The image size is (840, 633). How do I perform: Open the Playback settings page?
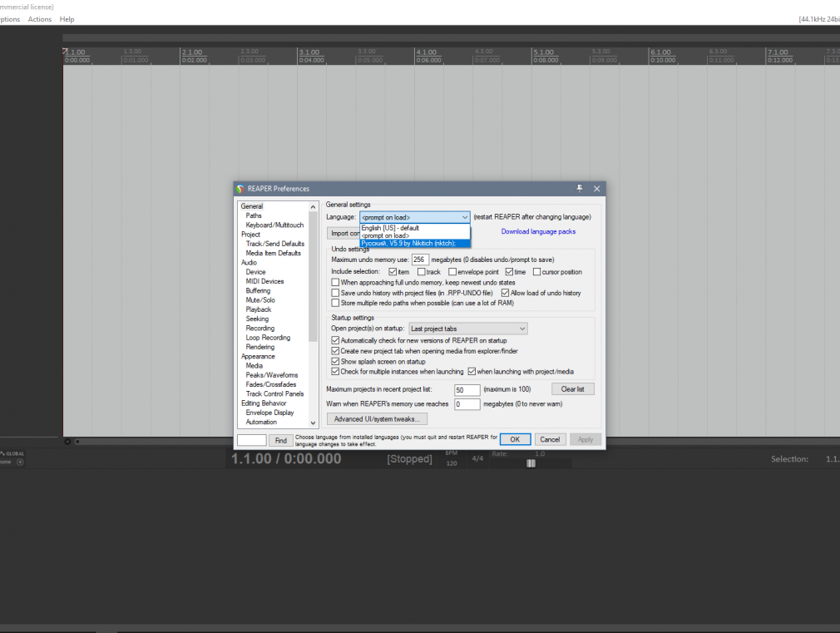tap(258, 309)
